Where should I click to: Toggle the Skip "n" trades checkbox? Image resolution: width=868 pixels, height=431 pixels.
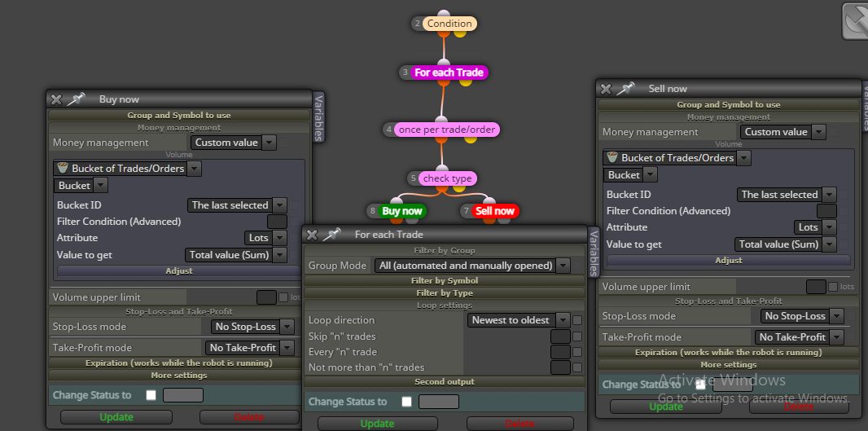point(577,336)
